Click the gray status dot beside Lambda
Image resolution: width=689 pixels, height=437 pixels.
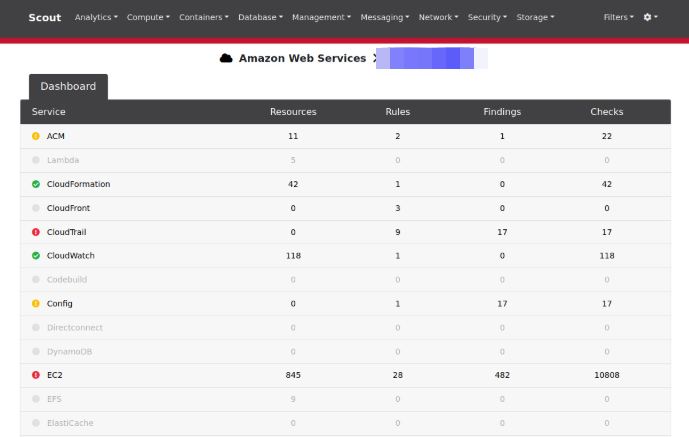(36, 160)
